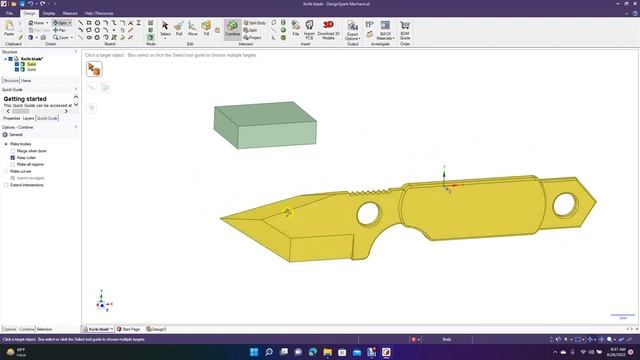Open the Spin tool dropdown
This screenshot has height=360, width=640.
[70, 23]
